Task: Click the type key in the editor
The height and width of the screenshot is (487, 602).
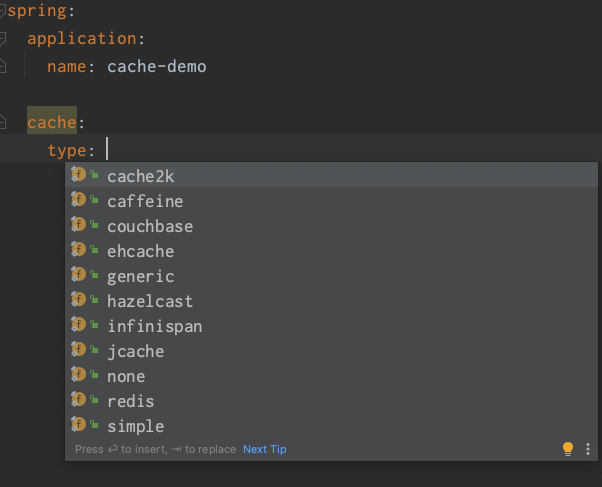Action: (x=66, y=151)
